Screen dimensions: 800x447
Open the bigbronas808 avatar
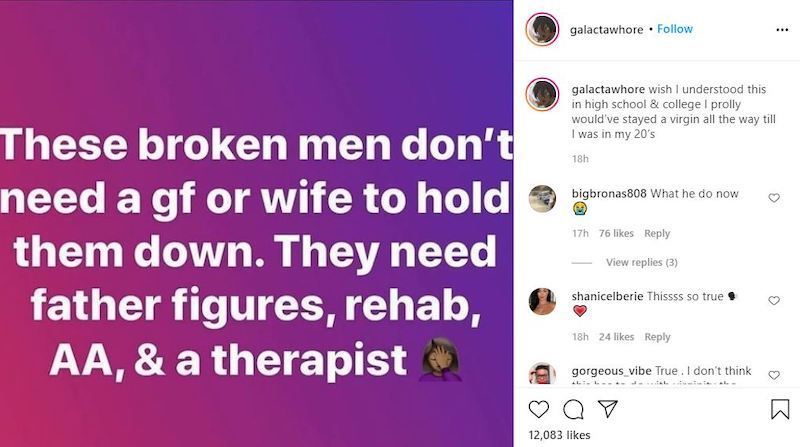tap(542, 198)
